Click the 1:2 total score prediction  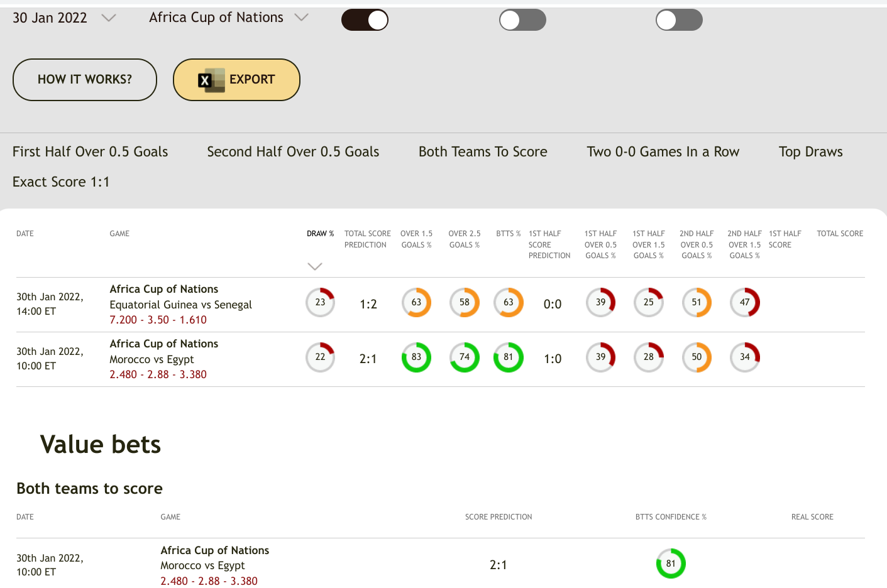coord(368,304)
